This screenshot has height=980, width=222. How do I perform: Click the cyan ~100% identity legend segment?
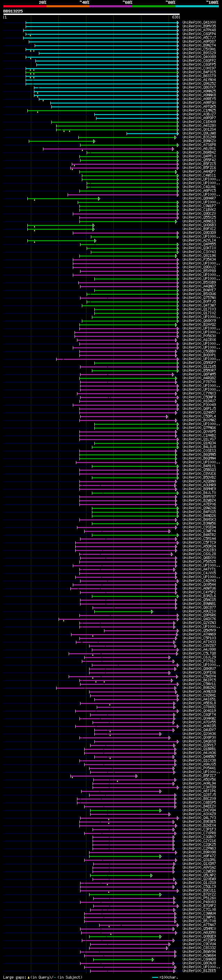[197, 7]
